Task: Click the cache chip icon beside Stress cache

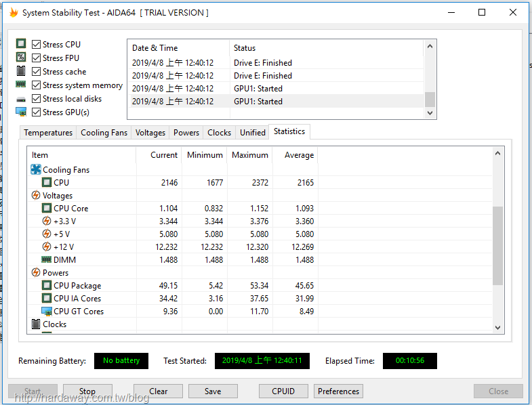Action: click(x=21, y=71)
